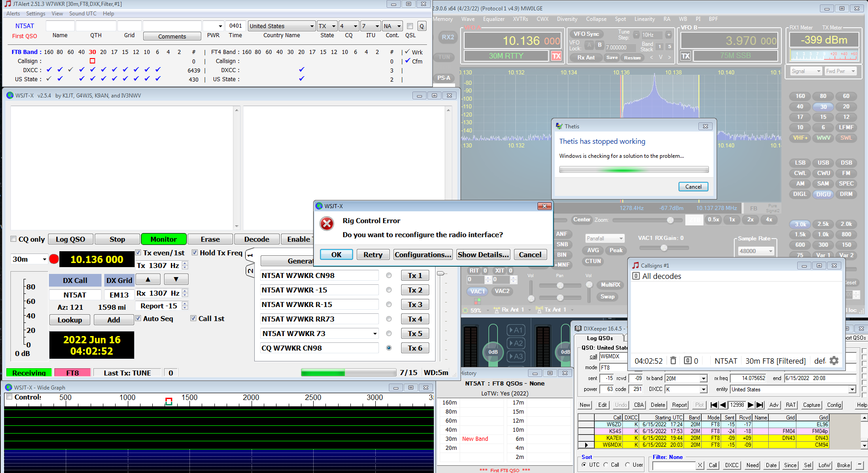This screenshot has height=473, width=868.
Task: Click the Thetis Zoom slider handle
Action: point(670,220)
